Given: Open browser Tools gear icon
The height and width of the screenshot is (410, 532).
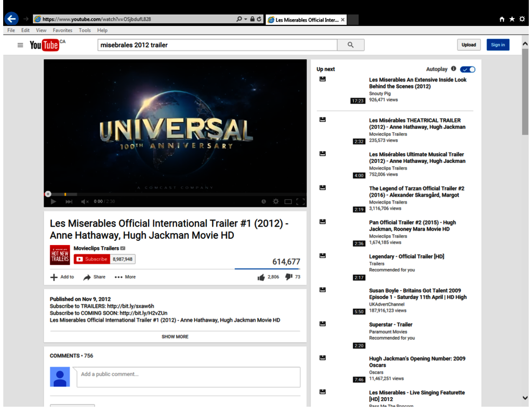Looking at the screenshot, I should click(x=522, y=19).
